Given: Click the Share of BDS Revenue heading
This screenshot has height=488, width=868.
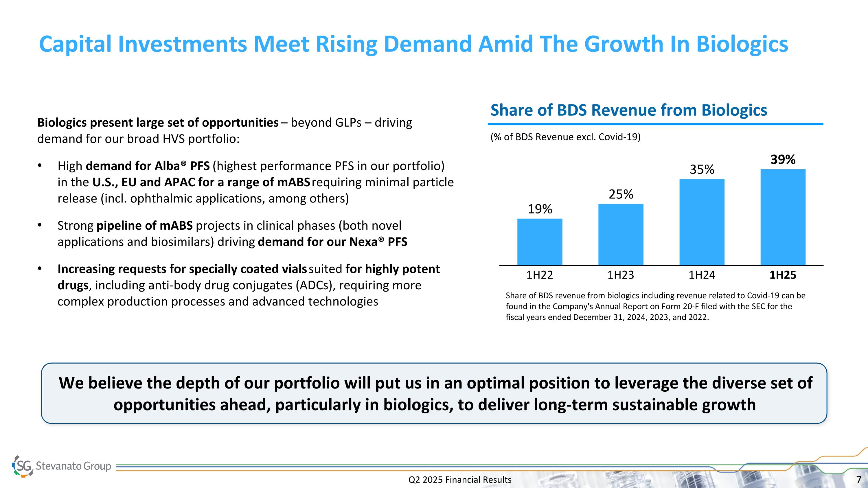Looking at the screenshot, I should pos(628,110).
